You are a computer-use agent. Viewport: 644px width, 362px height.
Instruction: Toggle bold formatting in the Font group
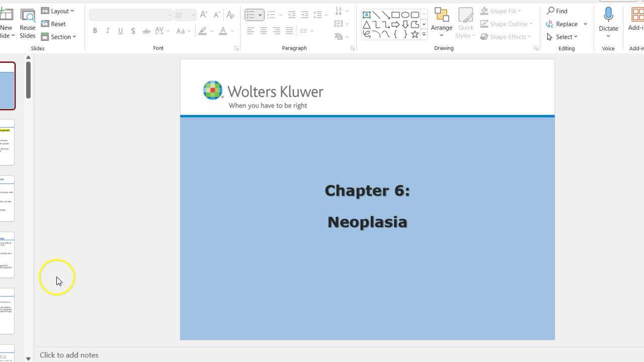click(95, 31)
